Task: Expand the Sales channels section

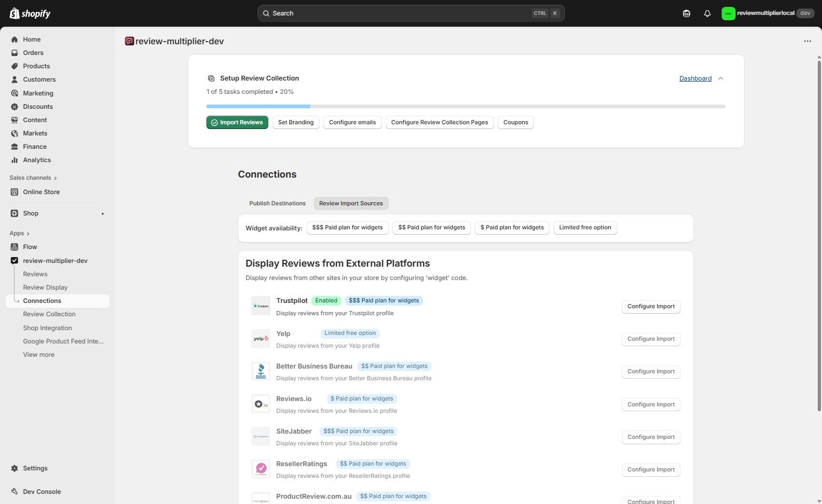Action: 33,178
